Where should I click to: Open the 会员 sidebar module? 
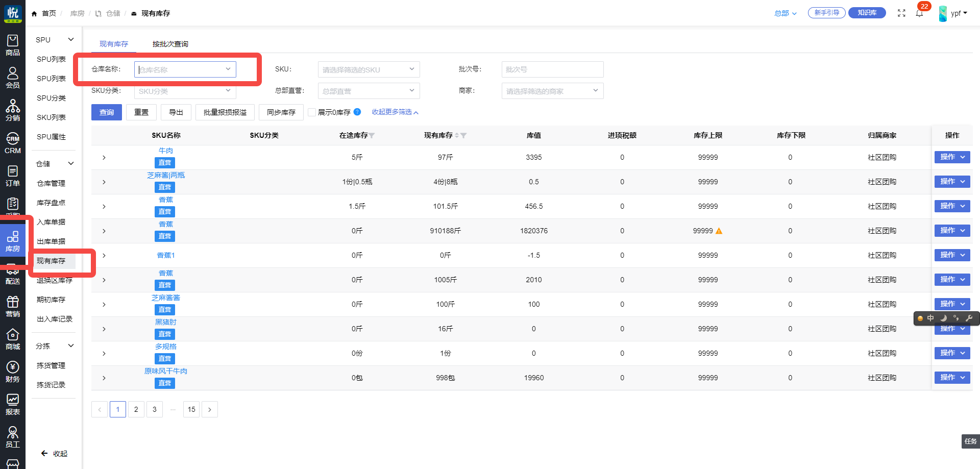13,78
